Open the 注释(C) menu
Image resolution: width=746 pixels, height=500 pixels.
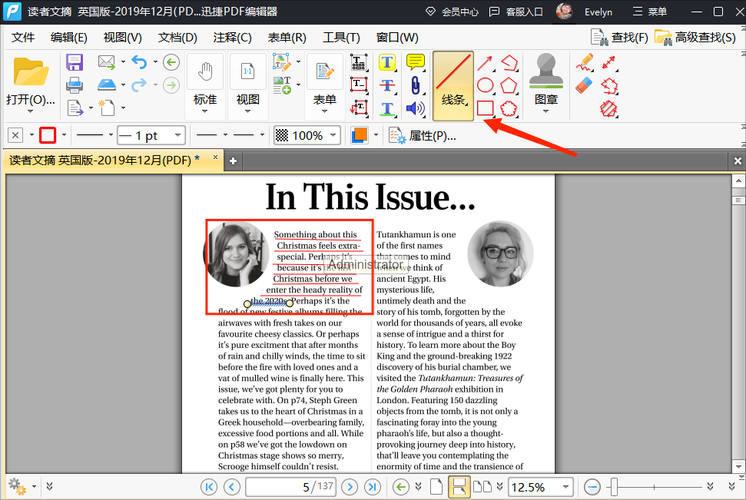232,37
